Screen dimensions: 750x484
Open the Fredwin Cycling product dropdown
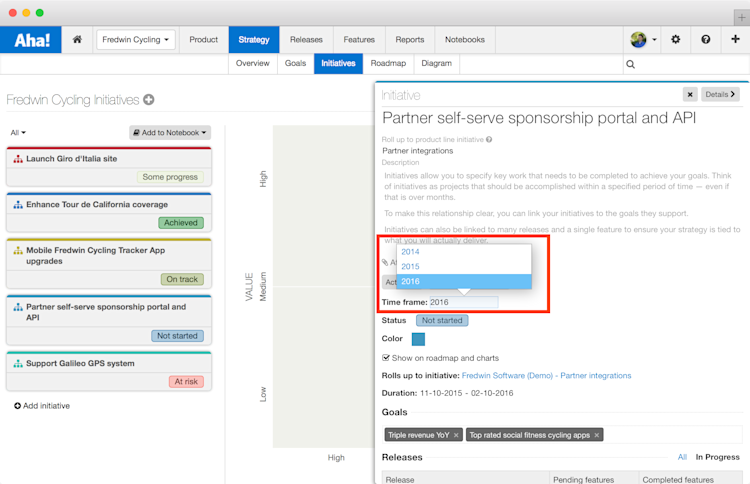coord(135,40)
